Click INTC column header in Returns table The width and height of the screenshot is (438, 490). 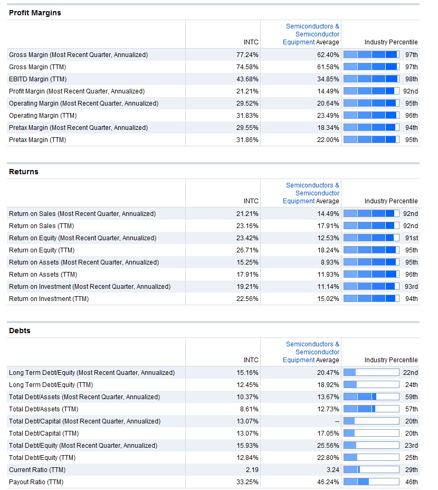[251, 201]
